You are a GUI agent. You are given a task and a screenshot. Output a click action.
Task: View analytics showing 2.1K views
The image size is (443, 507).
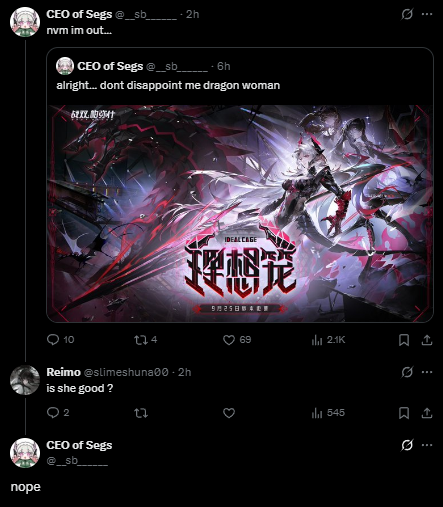[x=328, y=340]
